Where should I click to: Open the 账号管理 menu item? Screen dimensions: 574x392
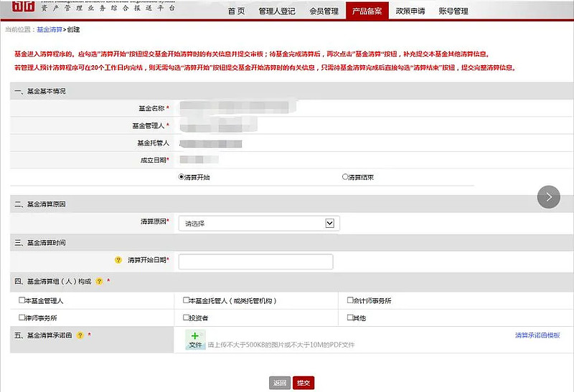[453, 11]
